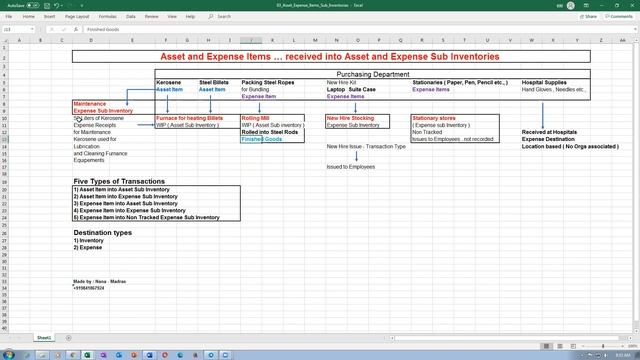Click the Share button
This screenshot has width=640, height=360.
[x=588, y=16]
